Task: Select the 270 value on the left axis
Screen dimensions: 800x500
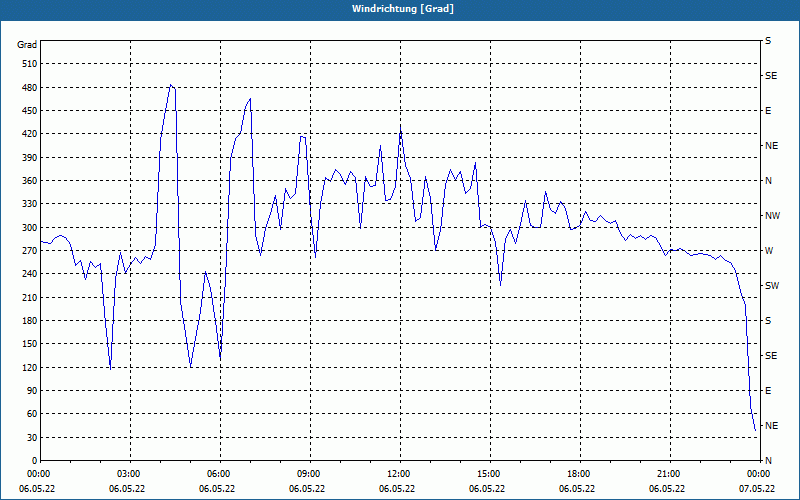Action: 30,251
